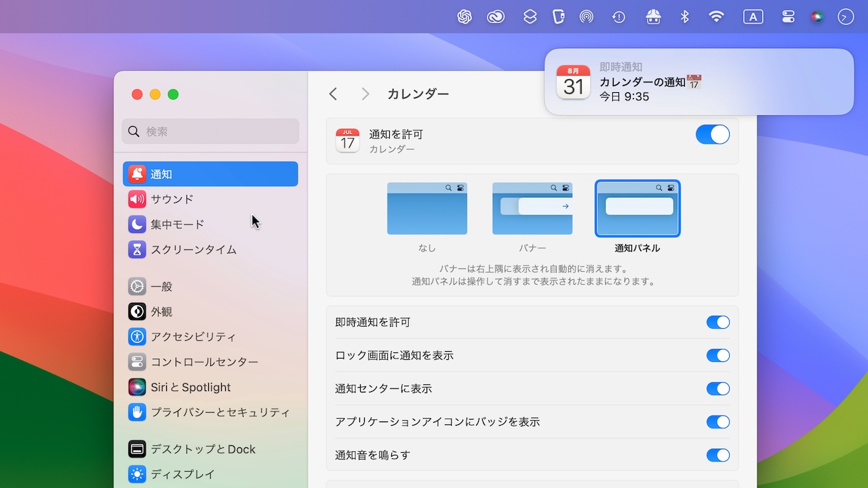
Task: Click the 外観 appearance icon
Action: point(137,312)
